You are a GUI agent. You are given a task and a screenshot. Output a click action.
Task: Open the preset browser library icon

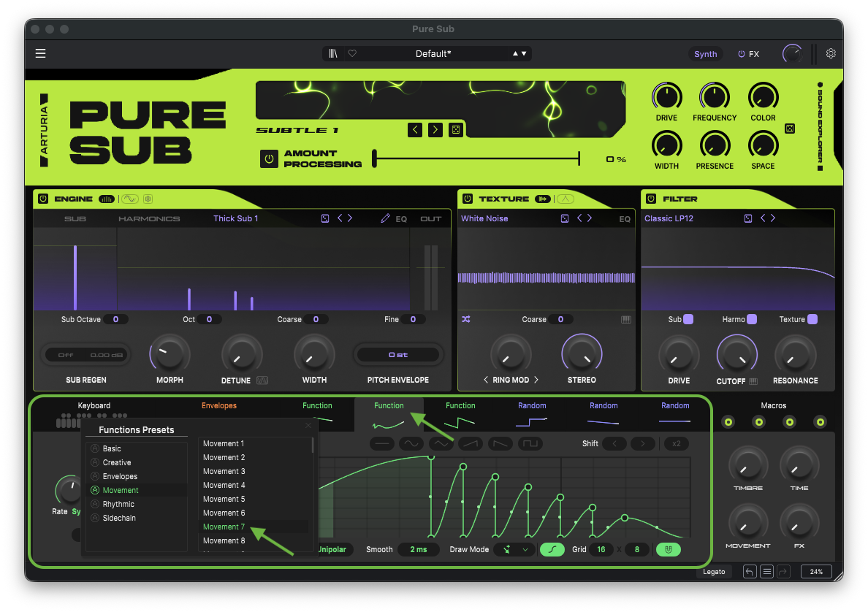[x=332, y=53]
